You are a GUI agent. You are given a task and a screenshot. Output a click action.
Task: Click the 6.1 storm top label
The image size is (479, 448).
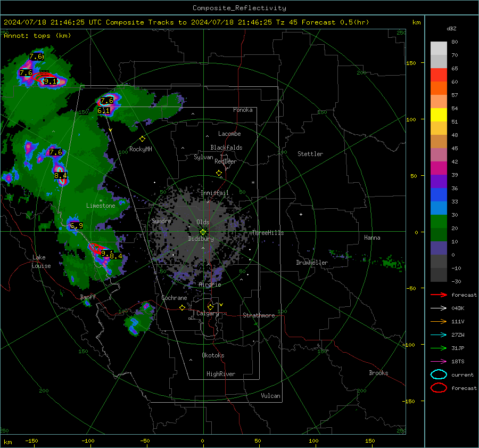104,111
